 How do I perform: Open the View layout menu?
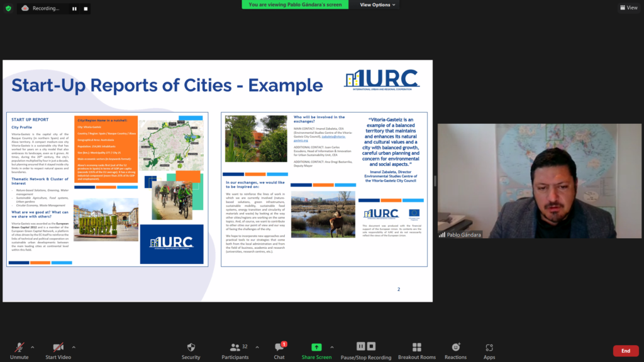coord(628,8)
